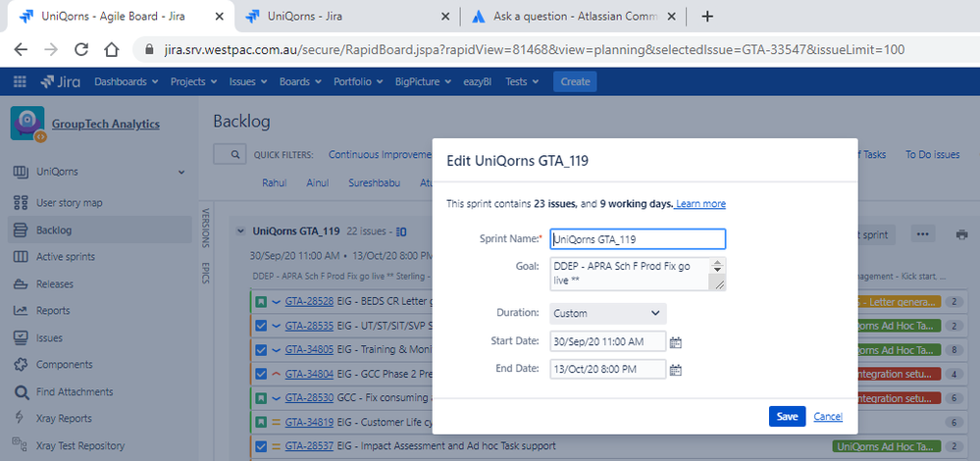Open the vertical VERSIONS panel tab

pos(206,228)
